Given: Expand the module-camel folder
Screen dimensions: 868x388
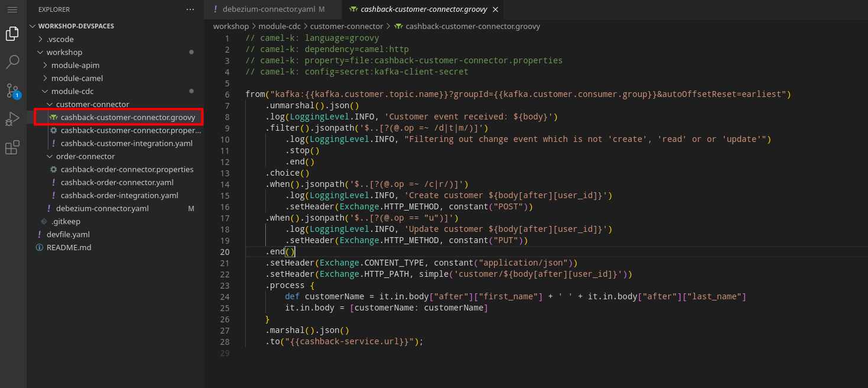Looking at the screenshot, I should coord(77,78).
